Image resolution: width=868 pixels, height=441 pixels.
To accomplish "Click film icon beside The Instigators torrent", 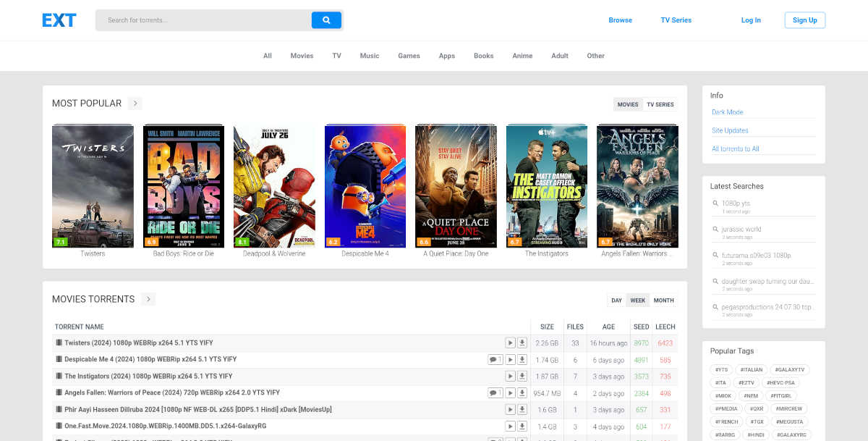I will point(59,377).
